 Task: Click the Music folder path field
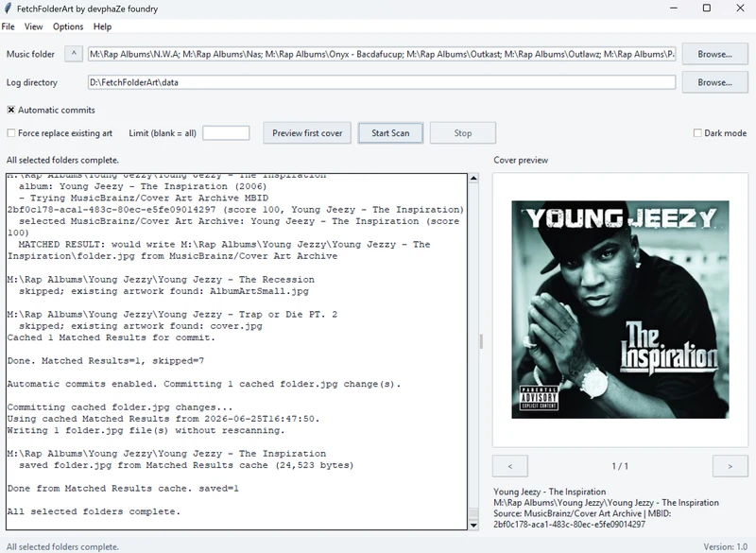[x=382, y=54]
